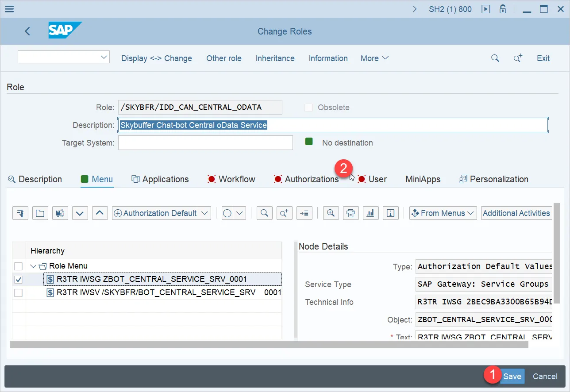Open Authorization Default dropdown arrow

(204, 213)
